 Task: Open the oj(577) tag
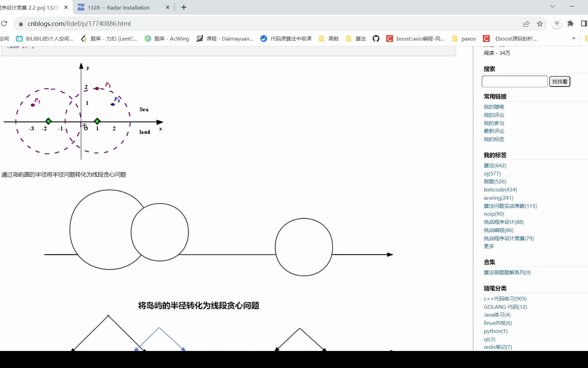pos(492,174)
